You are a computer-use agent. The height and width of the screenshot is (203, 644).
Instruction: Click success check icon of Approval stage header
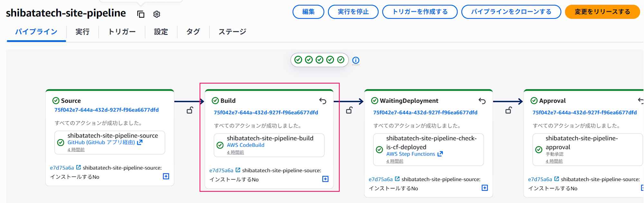pos(534,101)
